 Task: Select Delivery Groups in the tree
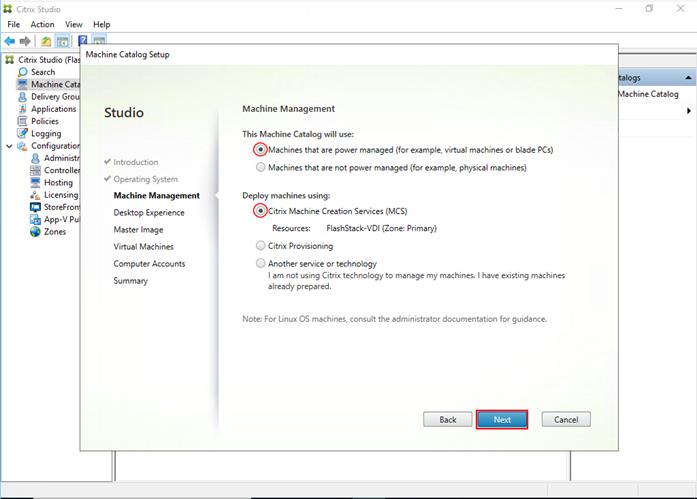point(55,96)
